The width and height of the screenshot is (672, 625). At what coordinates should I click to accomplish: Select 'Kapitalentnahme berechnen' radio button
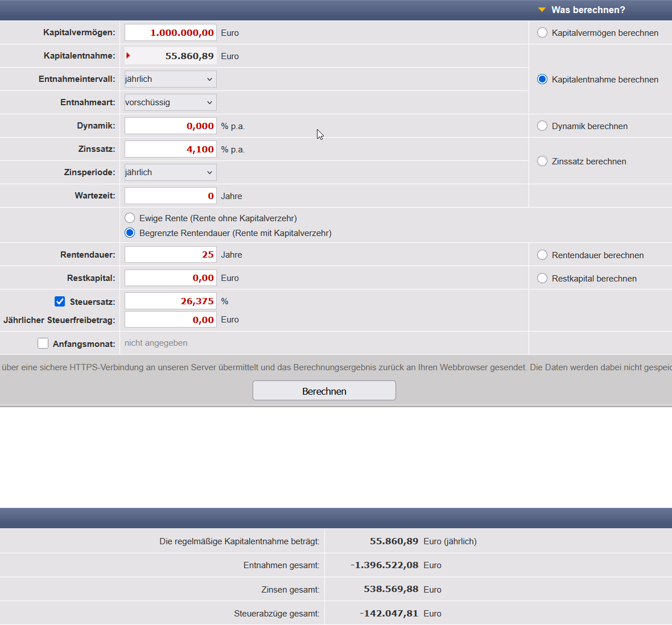[542, 79]
